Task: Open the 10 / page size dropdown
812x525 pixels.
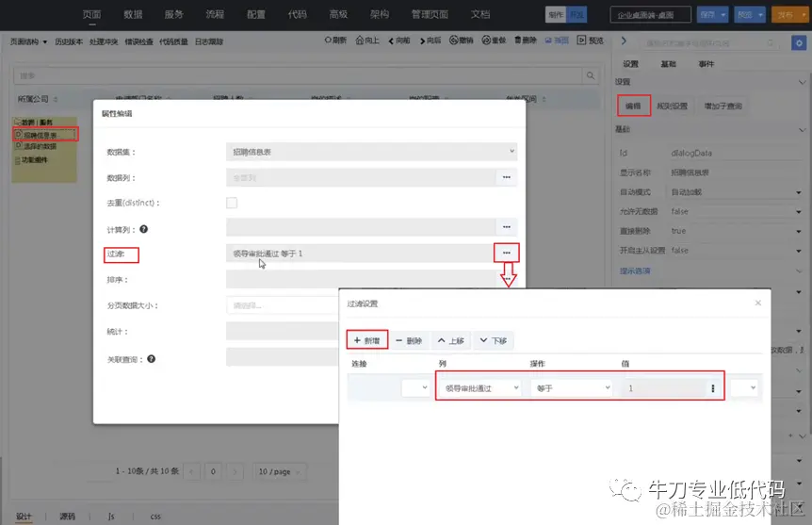Action: tap(280, 471)
